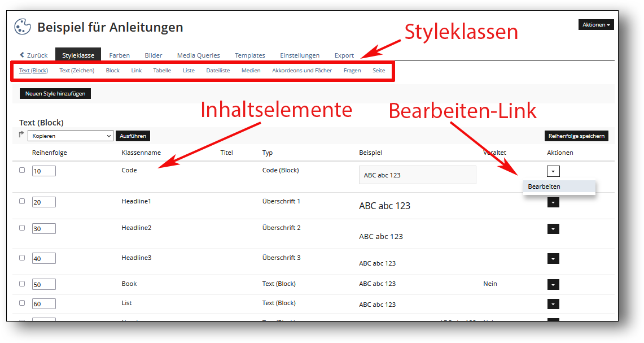Expand the Aktionen menu at top right
644x343 pixels.
[x=596, y=25]
